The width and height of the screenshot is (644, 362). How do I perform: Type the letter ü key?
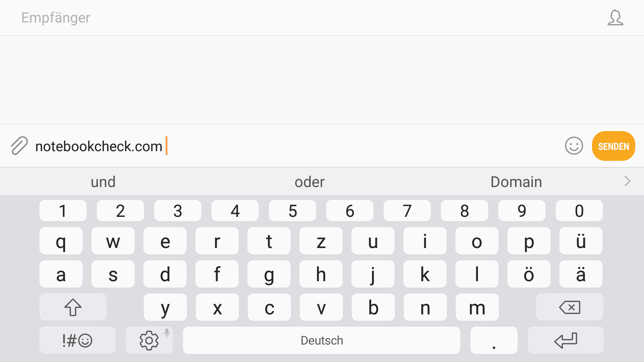click(x=581, y=241)
